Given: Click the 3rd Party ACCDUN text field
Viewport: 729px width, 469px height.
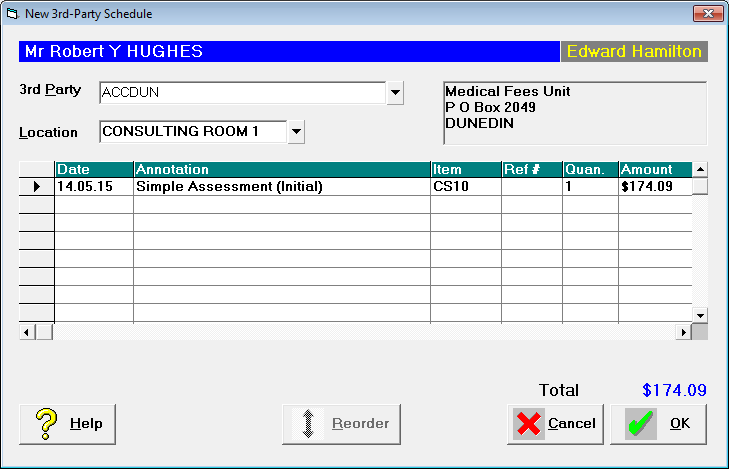Looking at the screenshot, I should (x=243, y=92).
